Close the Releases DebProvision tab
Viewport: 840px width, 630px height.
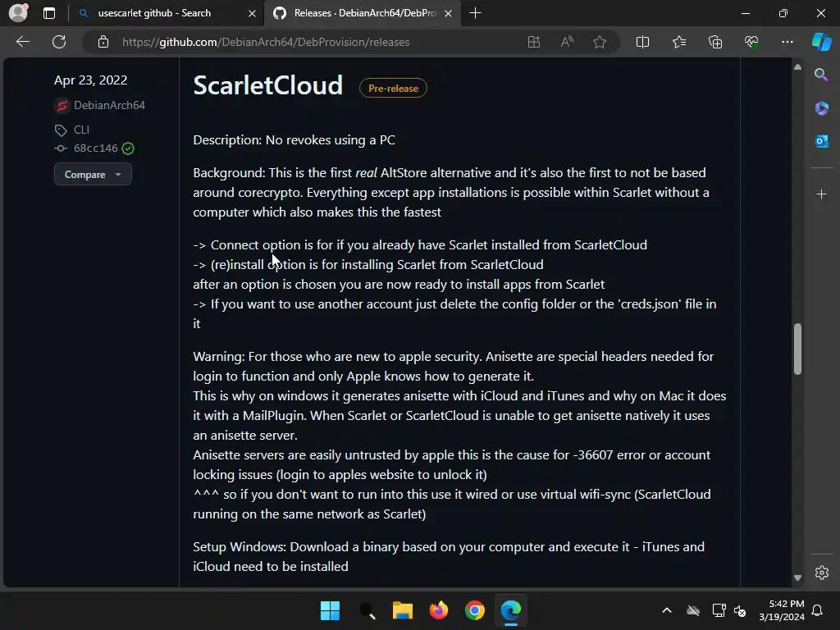tap(449, 13)
